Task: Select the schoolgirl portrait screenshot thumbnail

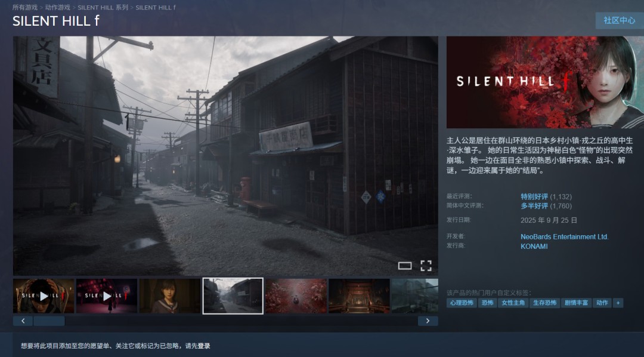Action: point(170,296)
